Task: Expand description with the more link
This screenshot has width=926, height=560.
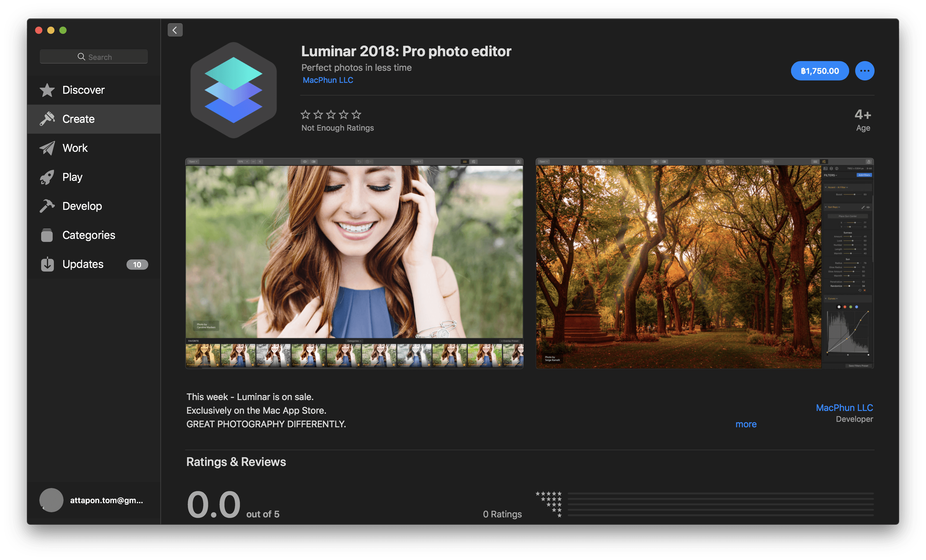Action: click(x=746, y=424)
